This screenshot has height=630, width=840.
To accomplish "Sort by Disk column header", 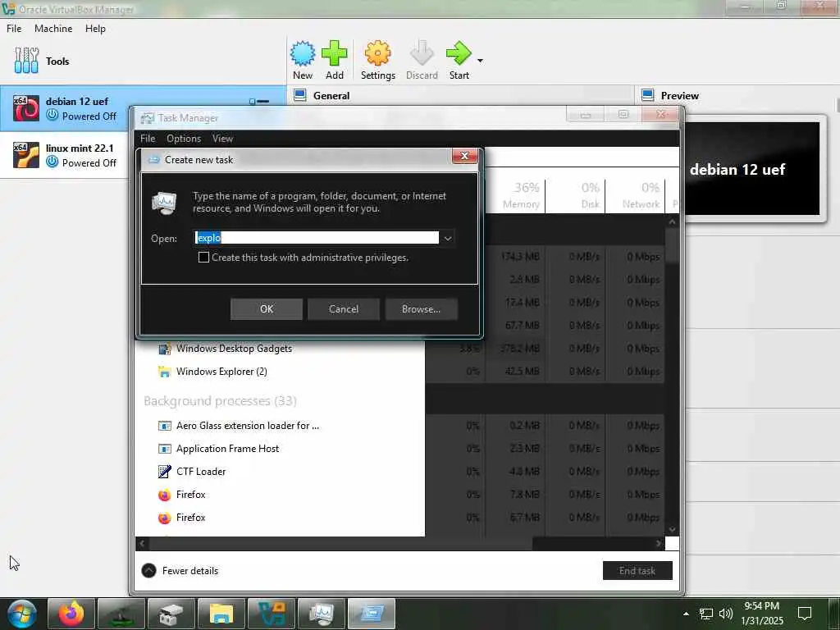I will coord(575,195).
